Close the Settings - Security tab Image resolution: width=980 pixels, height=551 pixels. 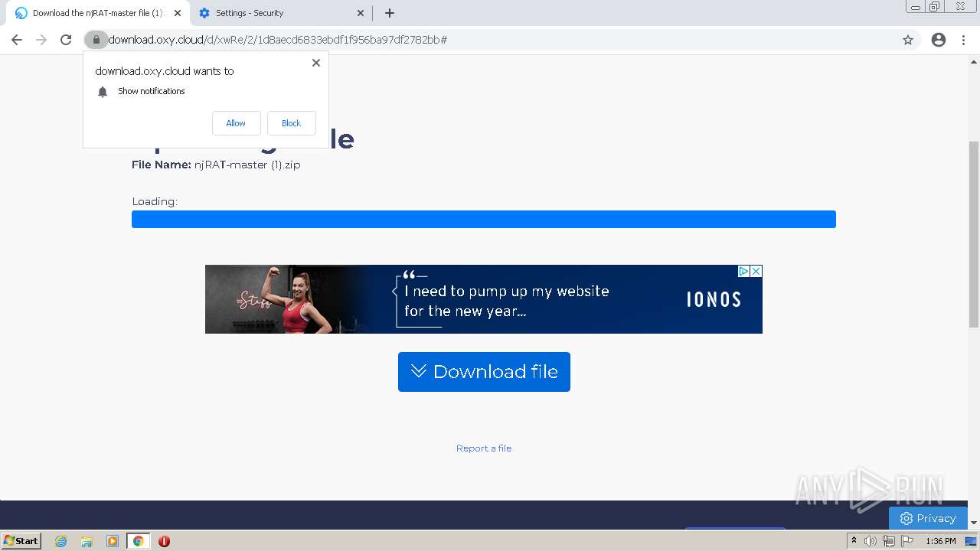coord(361,13)
